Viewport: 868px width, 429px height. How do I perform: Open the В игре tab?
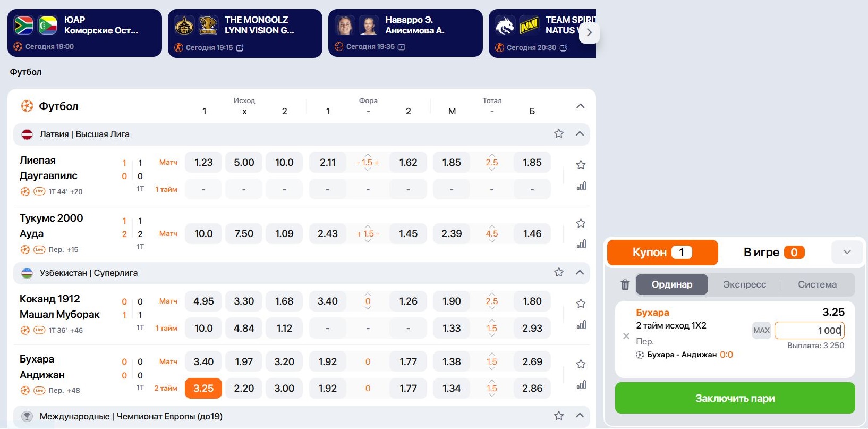[774, 252]
